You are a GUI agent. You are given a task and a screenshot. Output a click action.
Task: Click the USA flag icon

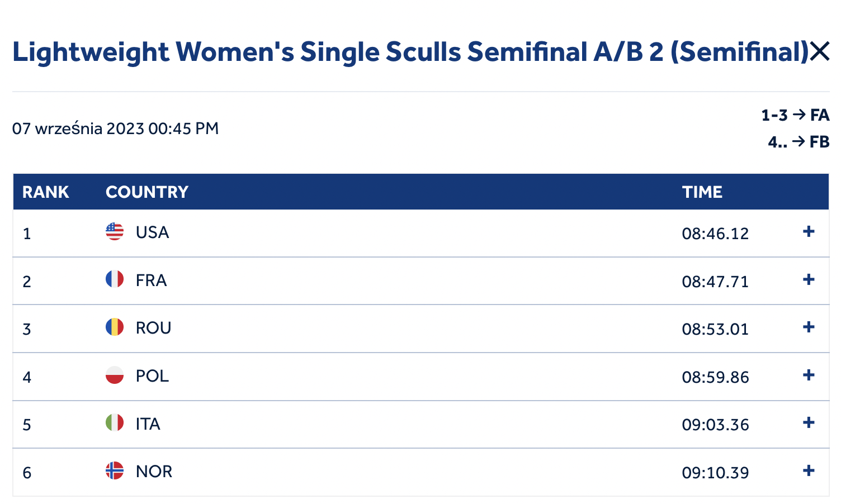coord(115,231)
